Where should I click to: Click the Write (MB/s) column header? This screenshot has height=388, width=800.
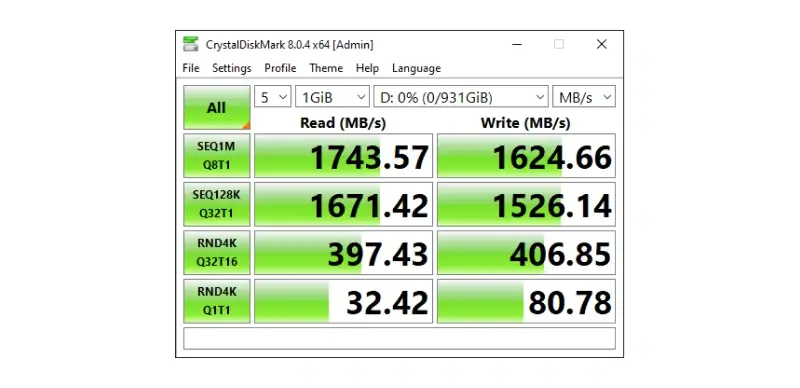[526, 123]
